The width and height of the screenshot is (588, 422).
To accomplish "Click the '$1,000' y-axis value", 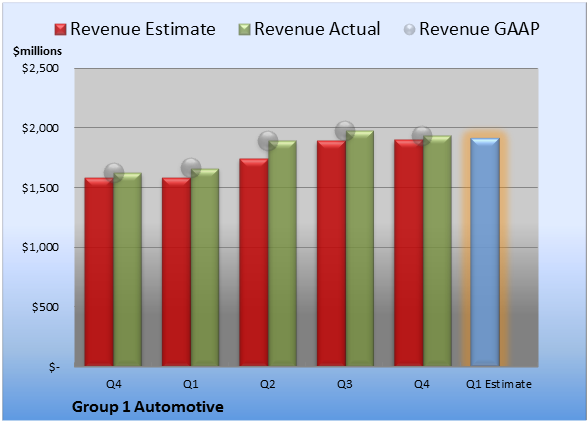I will point(40,247).
